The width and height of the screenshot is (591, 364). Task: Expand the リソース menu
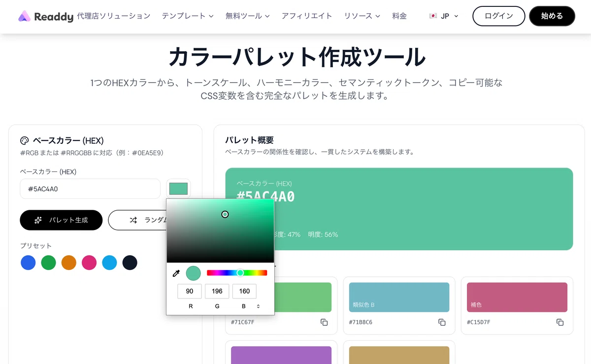click(362, 16)
